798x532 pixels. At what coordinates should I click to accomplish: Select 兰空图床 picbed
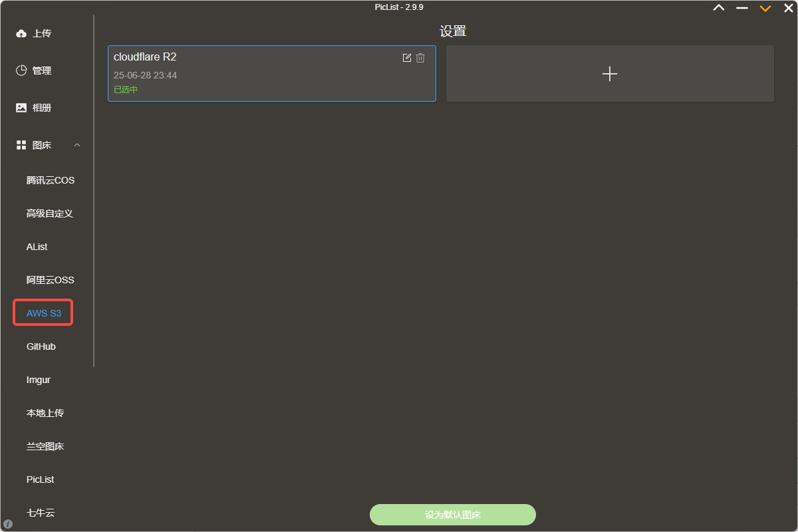coord(45,446)
